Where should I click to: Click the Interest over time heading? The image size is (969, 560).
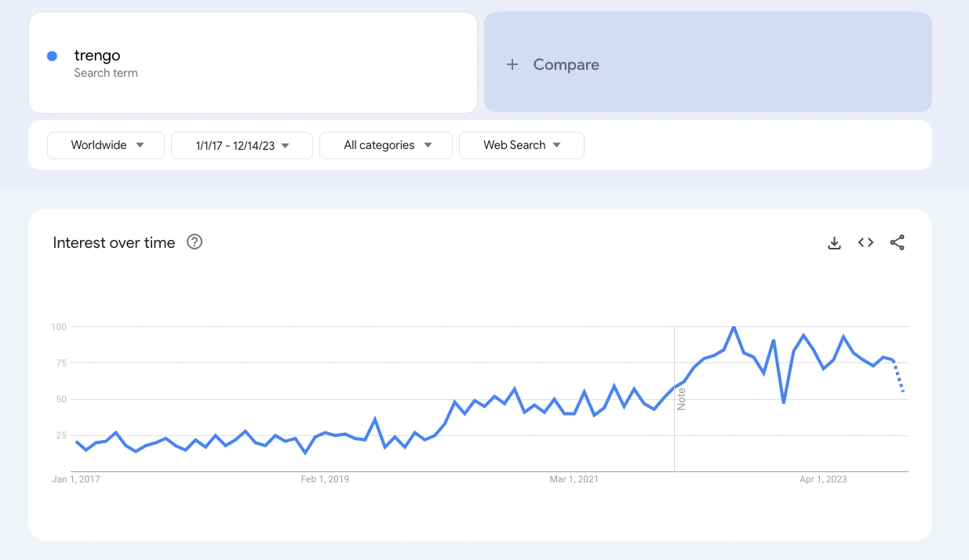[x=114, y=242]
